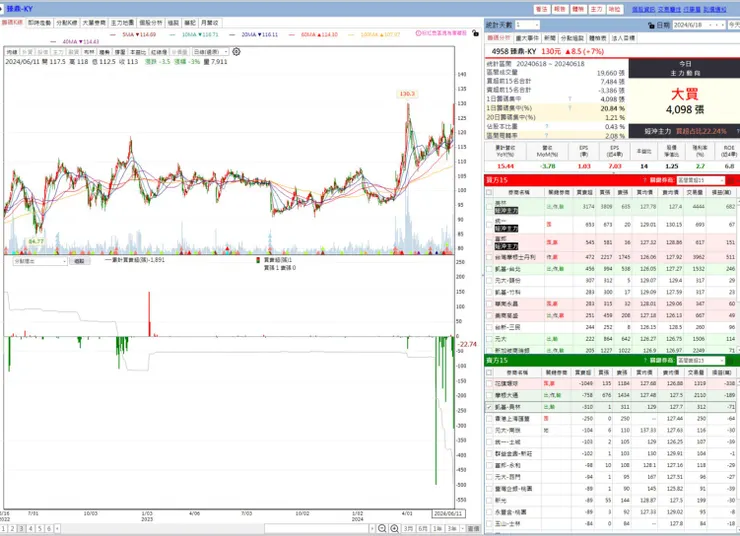Switch to the 月營收 tab
Viewport: 740px width, 536px height.
point(210,23)
